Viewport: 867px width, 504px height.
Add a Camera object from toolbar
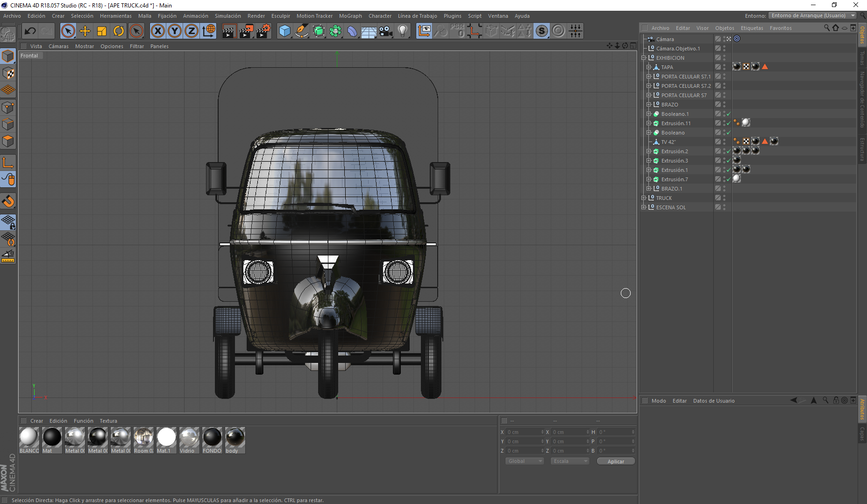click(x=385, y=31)
